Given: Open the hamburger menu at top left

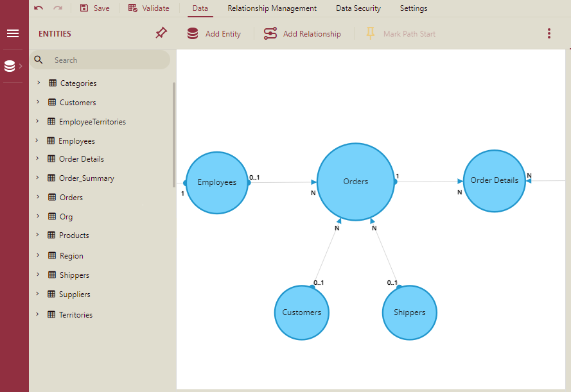Looking at the screenshot, I should [x=13, y=33].
